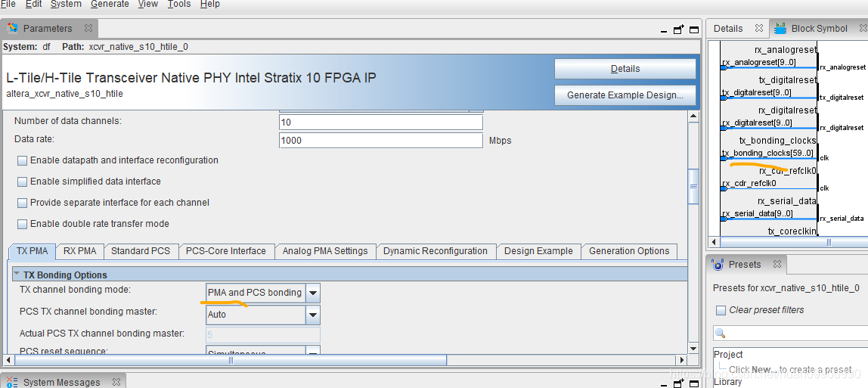The image size is (868, 388).
Task: Open the Generation Options tab
Action: coord(629,251)
